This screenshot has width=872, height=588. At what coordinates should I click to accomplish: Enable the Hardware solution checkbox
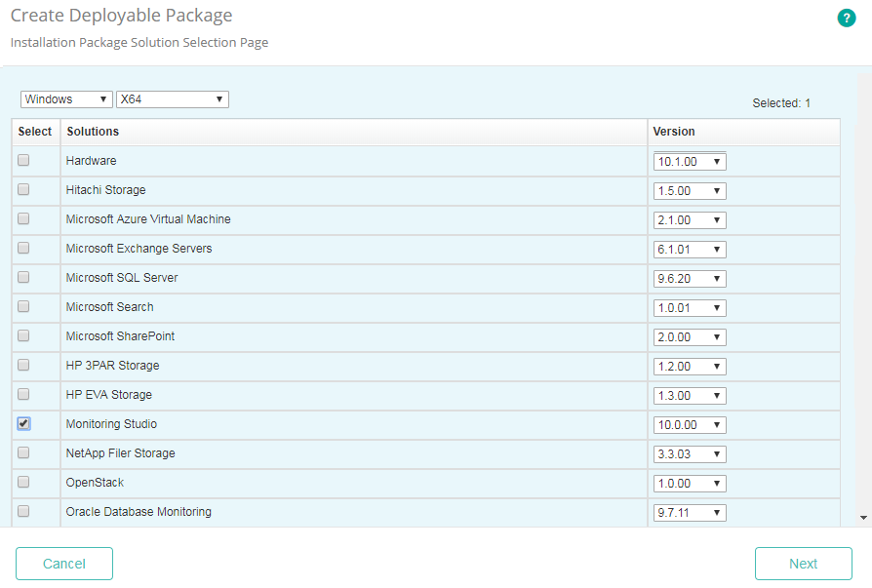click(x=22, y=160)
